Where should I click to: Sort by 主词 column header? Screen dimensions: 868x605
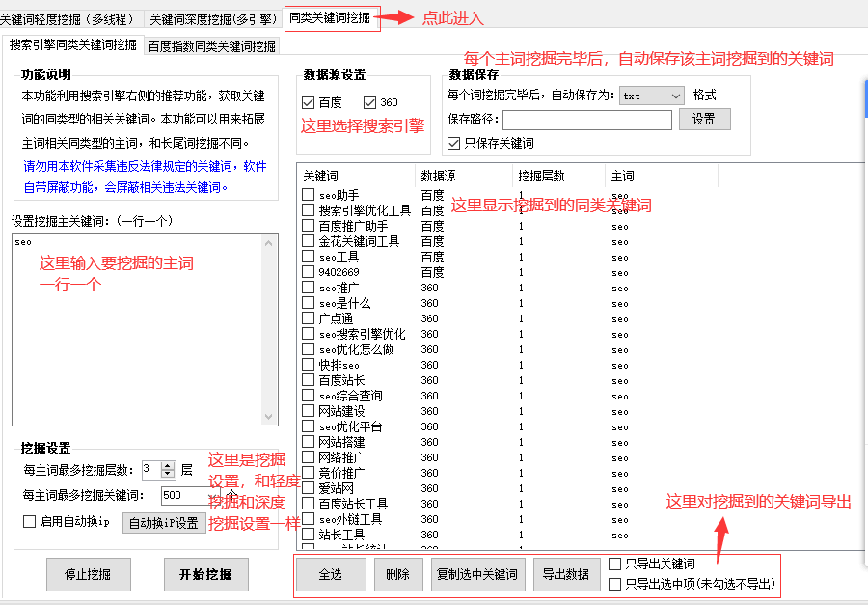pyautogui.click(x=662, y=177)
